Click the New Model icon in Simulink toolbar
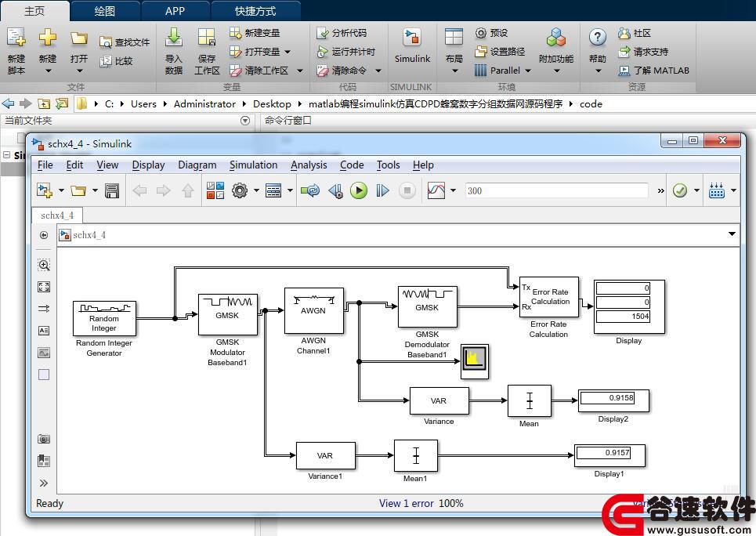The image size is (756, 536). point(45,190)
